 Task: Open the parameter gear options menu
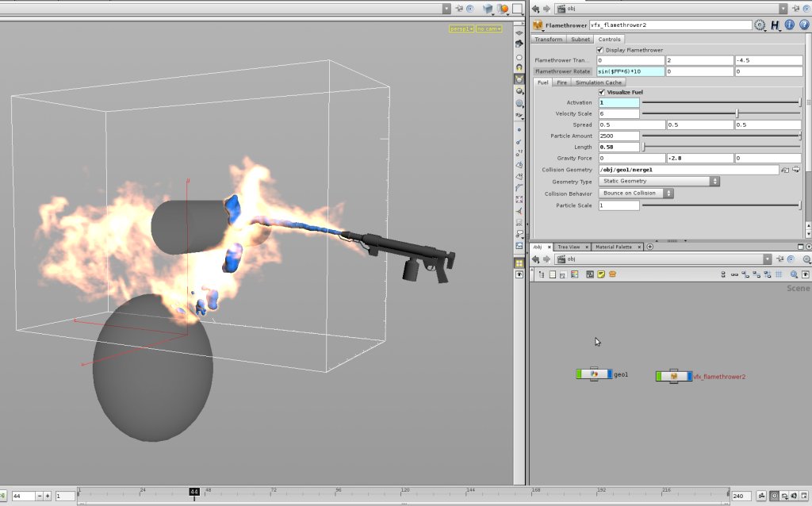(759, 25)
